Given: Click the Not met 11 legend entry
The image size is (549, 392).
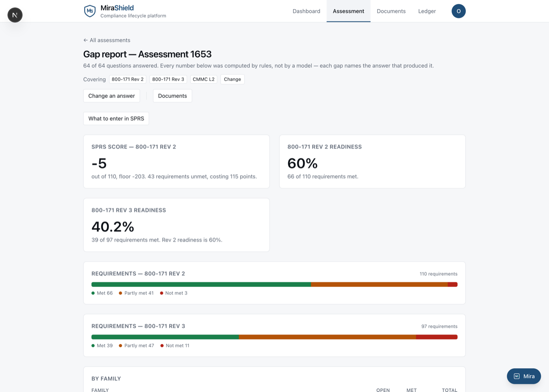Looking at the screenshot, I should (x=175, y=346).
